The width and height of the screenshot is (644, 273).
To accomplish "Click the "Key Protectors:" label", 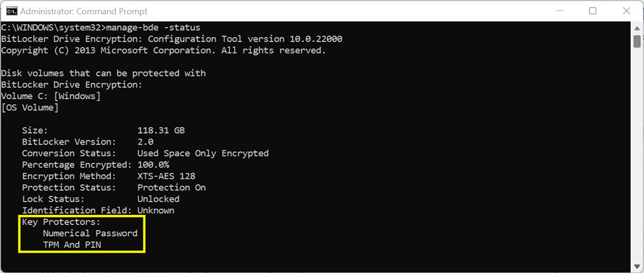I will [61, 222].
